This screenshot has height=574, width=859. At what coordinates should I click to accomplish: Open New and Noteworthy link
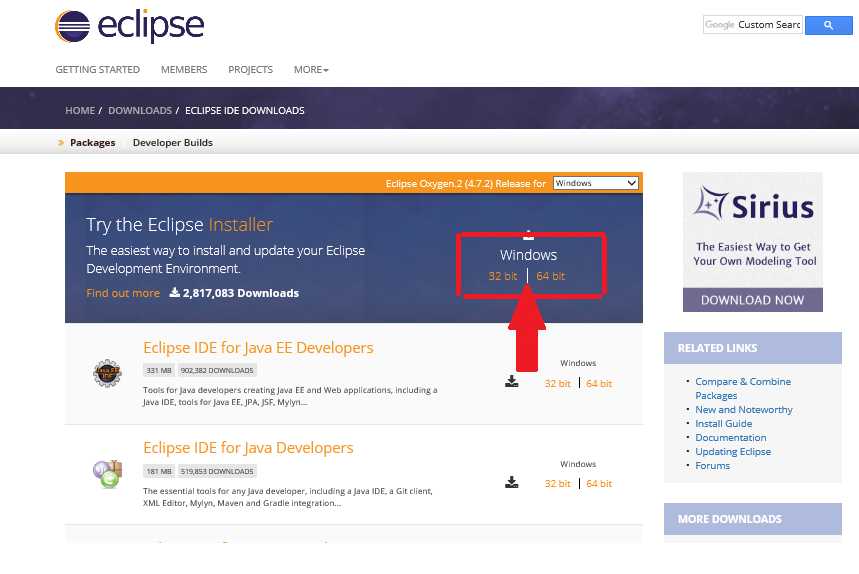(x=744, y=410)
